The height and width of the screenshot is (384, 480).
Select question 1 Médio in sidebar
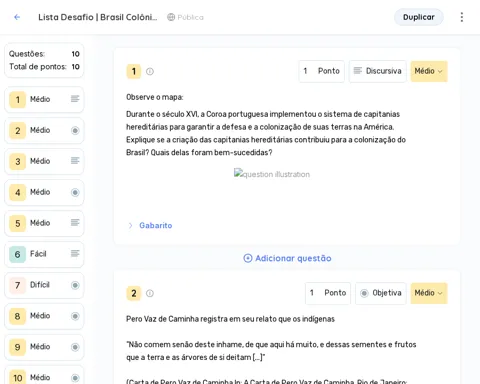click(44, 99)
